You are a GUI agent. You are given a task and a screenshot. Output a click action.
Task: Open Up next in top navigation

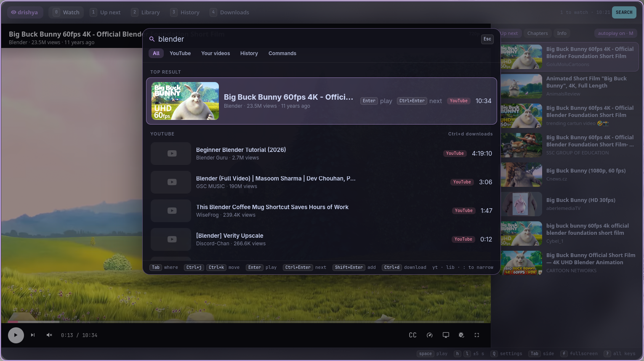[106, 13]
